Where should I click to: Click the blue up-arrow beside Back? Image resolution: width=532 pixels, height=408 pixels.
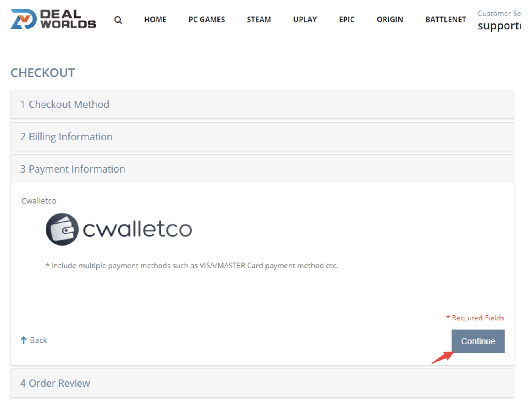[x=24, y=340]
